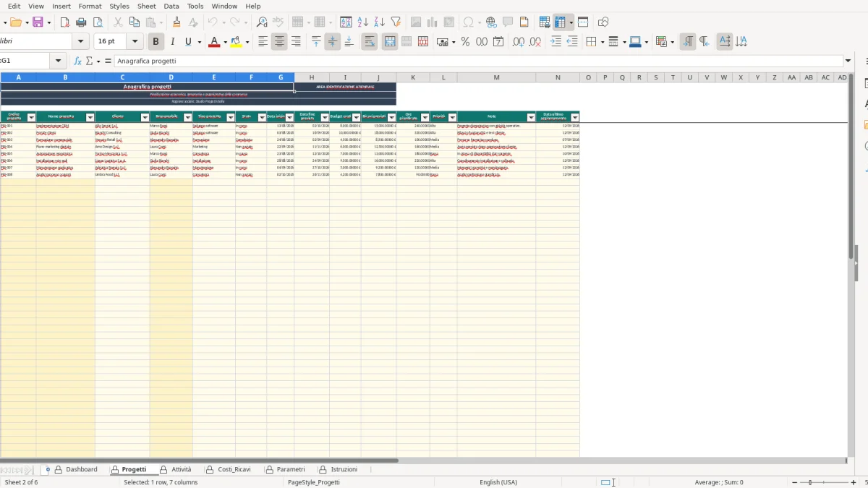Open Print Preview toggle icon
Screen dimensions: 868x488
pos(97,22)
